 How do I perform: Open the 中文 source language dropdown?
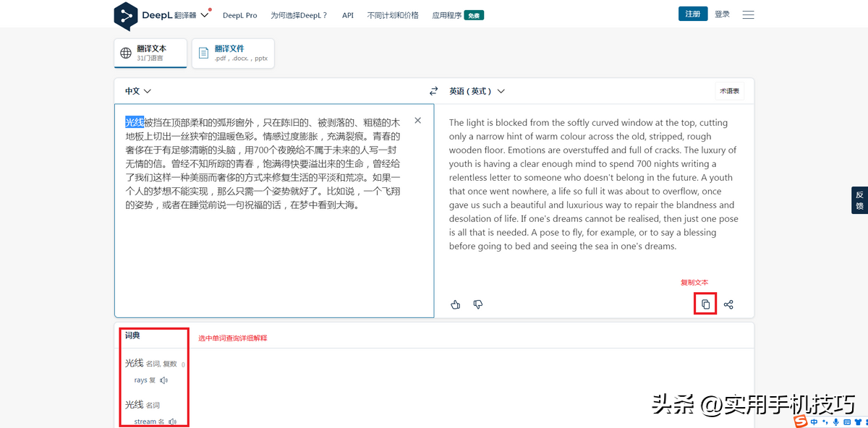pyautogui.click(x=137, y=91)
